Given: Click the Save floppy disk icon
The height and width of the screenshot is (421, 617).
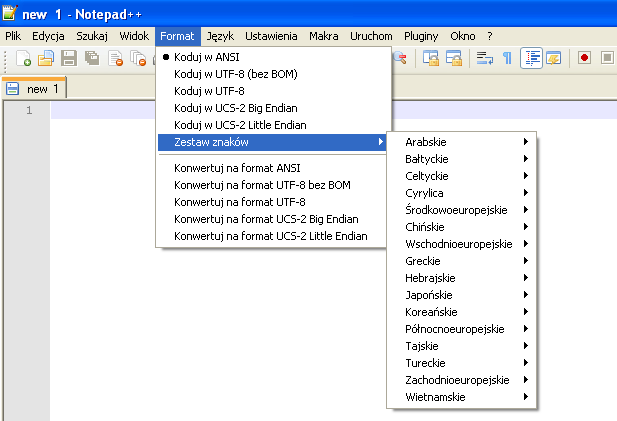Looking at the screenshot, I should coord(69,58).
